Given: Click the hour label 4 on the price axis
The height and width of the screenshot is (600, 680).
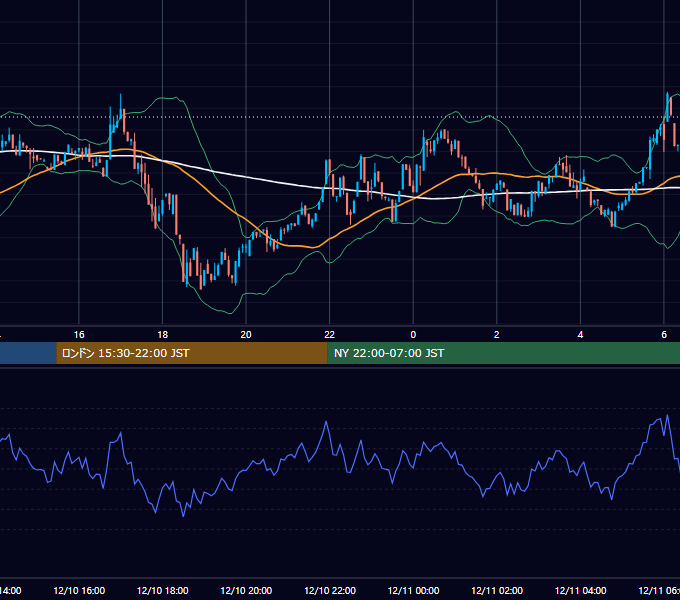Looking at the screenshot, I should [580, 335].
